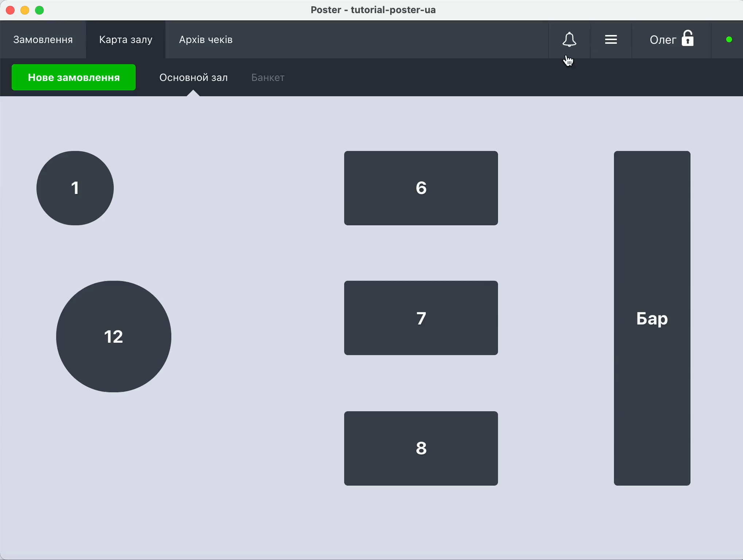Open rectangular table 8
Image resolution: width=743 pixels, height=560 pixels.
click(x=421, y=448)
